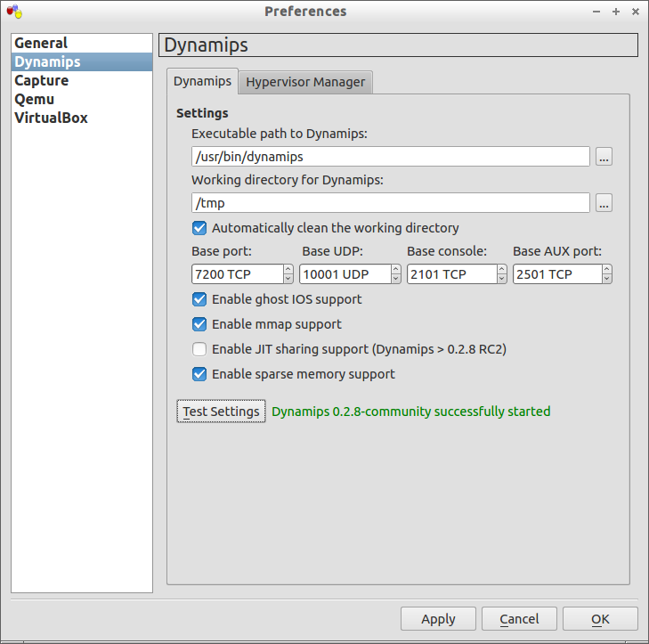Select General in preferences list
649x644 pixels.
click(x=82, y=43)
